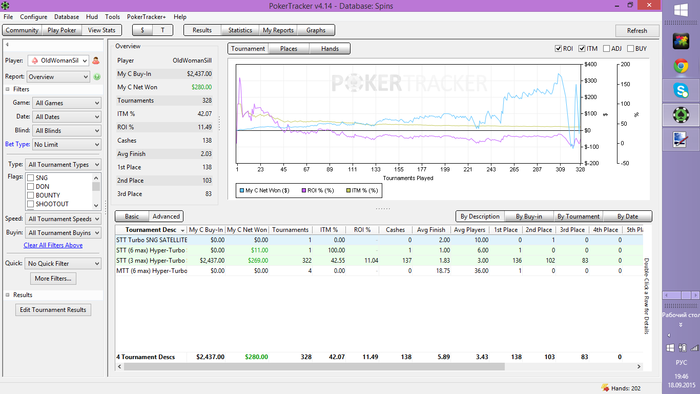
Task: Open the colorful puzzle app in the taskbar
Action: point(681,41)
